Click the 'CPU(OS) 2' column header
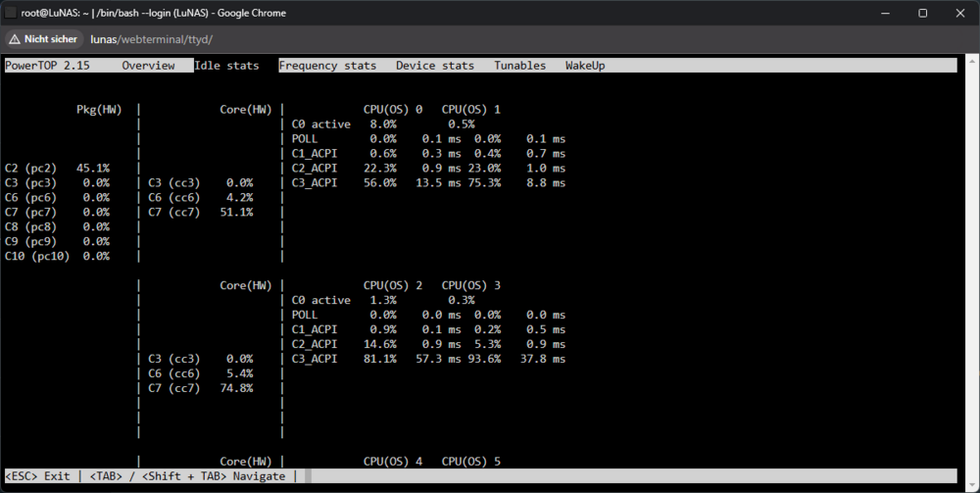The image size is (980, 493). (393, 285)
